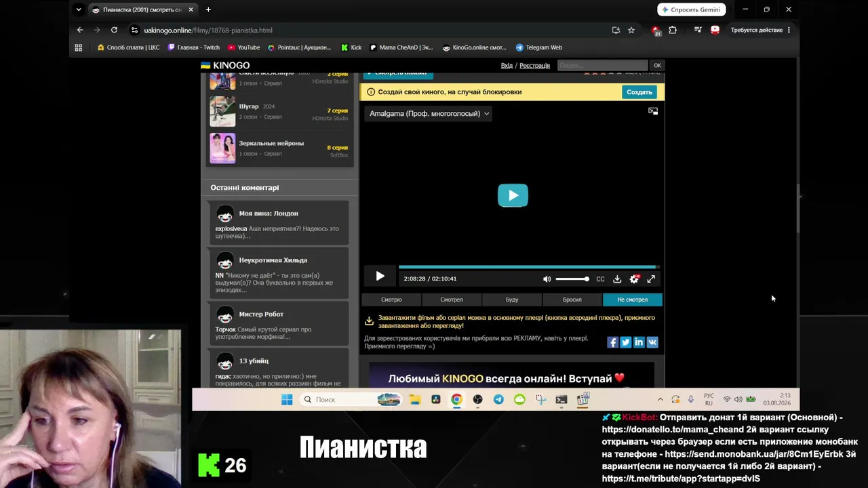868x488 pixels.
Task: Open OBS Studio from the taskbar
Action: (x=477, y=399)
